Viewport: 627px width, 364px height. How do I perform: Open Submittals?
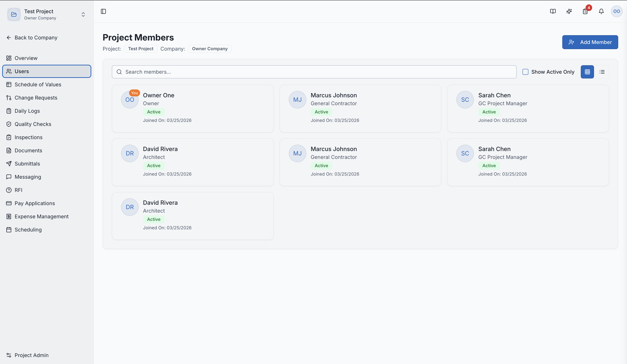pos(47,164)
